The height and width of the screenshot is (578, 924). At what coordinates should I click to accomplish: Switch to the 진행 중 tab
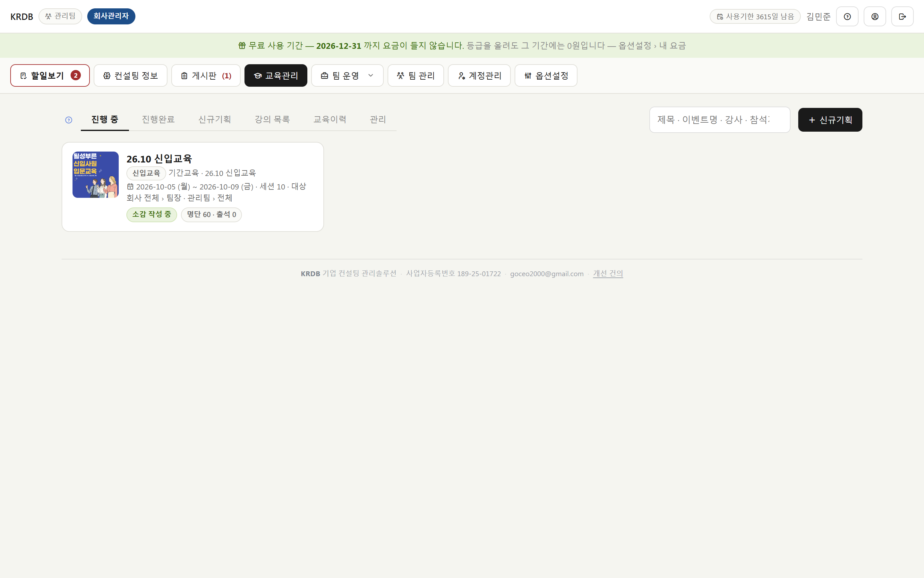click(x=105, y=119)
